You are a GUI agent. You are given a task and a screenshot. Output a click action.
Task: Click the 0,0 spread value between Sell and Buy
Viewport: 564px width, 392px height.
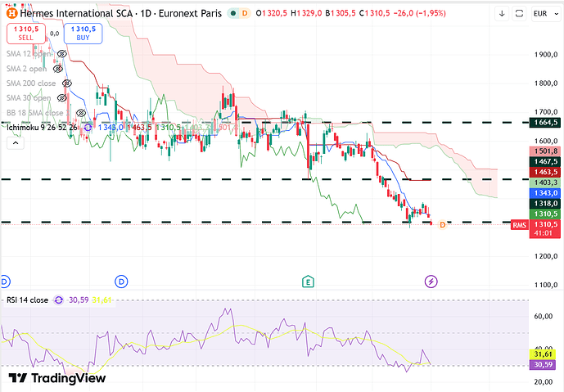coord(55,34)
